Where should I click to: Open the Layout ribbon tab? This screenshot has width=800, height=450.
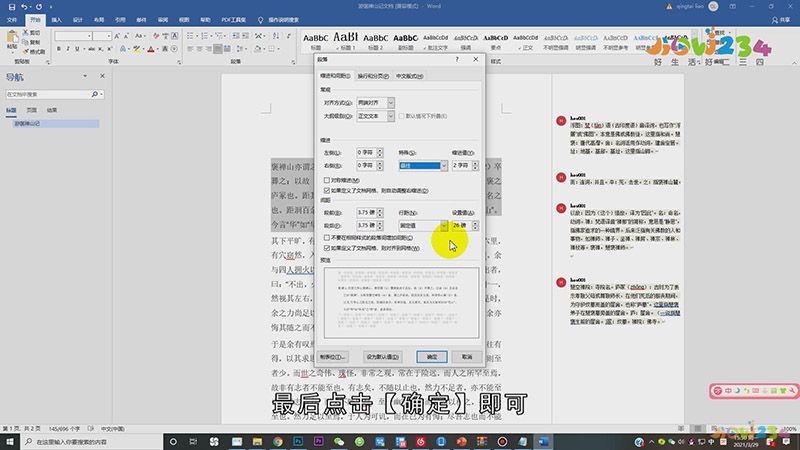[99, 20]
